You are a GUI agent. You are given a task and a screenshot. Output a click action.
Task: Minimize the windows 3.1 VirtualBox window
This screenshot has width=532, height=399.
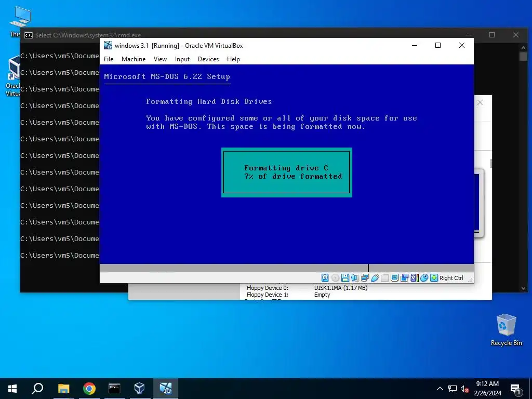414,45
